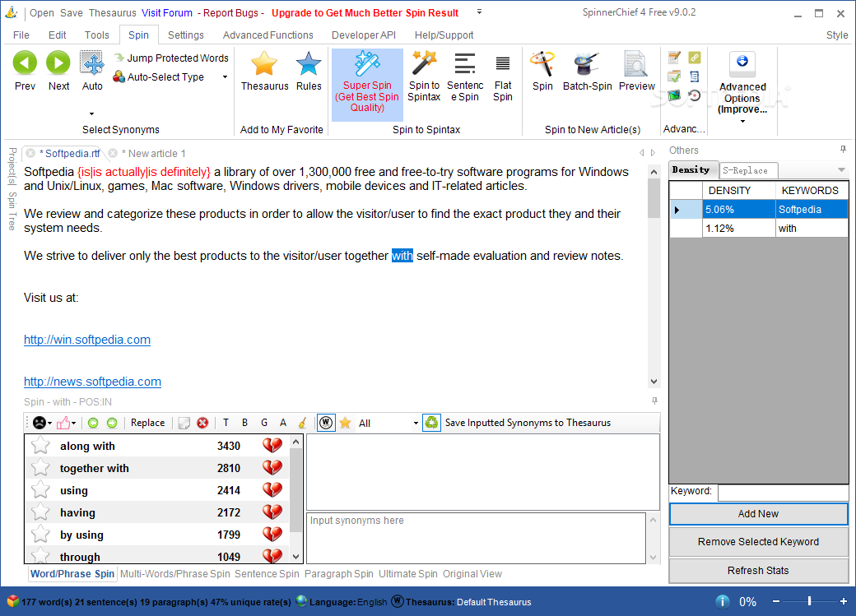This screenshot has height=616, width=856.
Task: Click the thumbs-up icon in synonym toolbar
Action: [63, 423]
